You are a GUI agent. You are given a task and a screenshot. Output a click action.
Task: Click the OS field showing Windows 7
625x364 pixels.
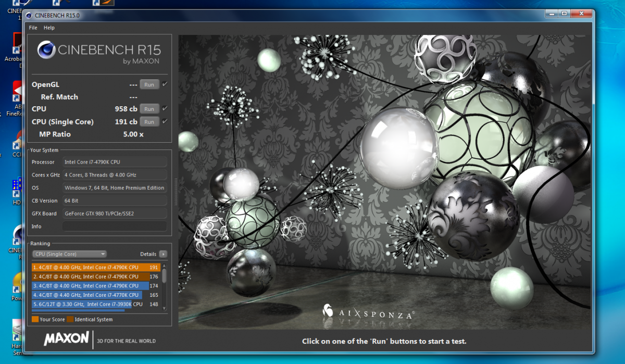pos(115,187)
